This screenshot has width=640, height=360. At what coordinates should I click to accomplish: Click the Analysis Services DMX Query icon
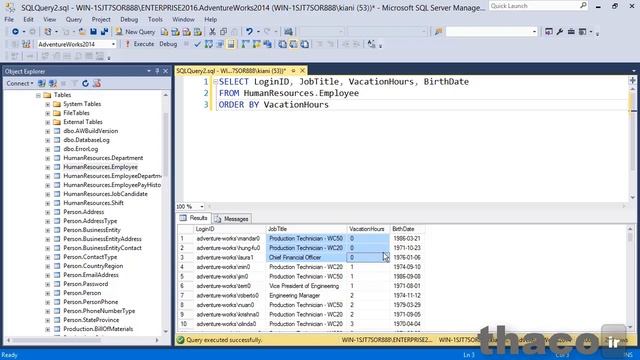(x=187, y=32)
